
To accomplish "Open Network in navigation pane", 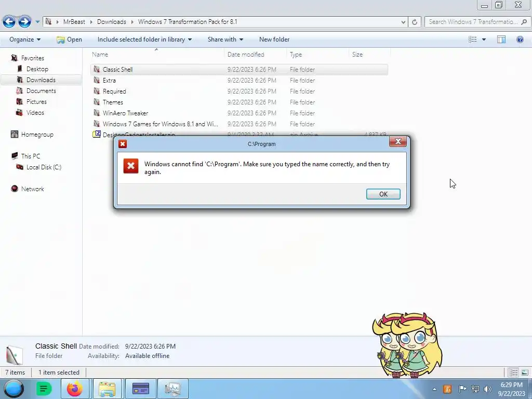I will point(32,189).
